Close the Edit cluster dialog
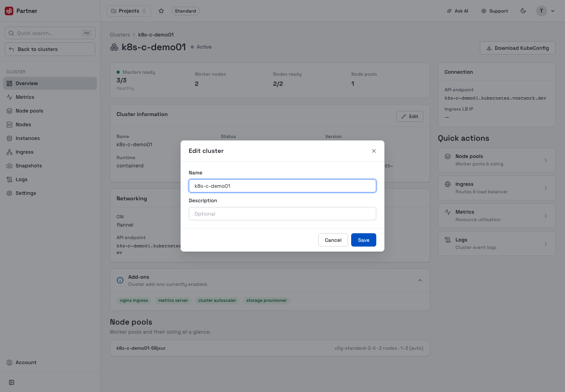The image size is (565, 392). click(x=374, y=151)
